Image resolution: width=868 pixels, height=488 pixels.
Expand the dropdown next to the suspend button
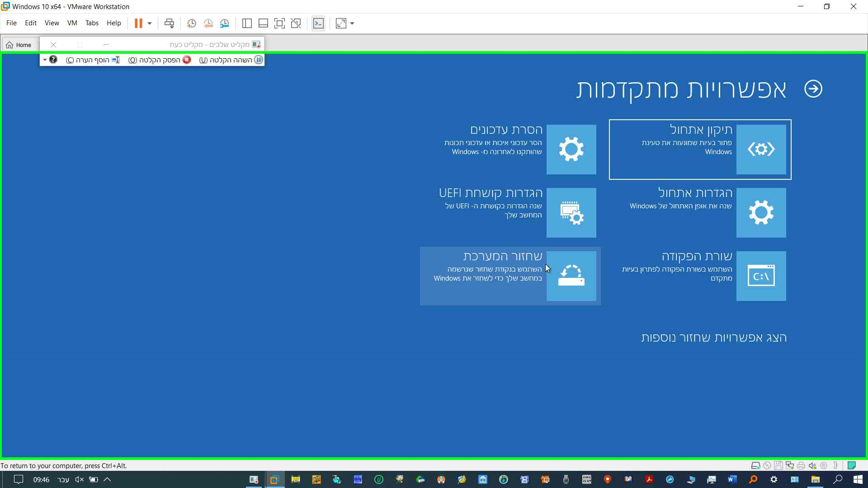click(150, 23)
